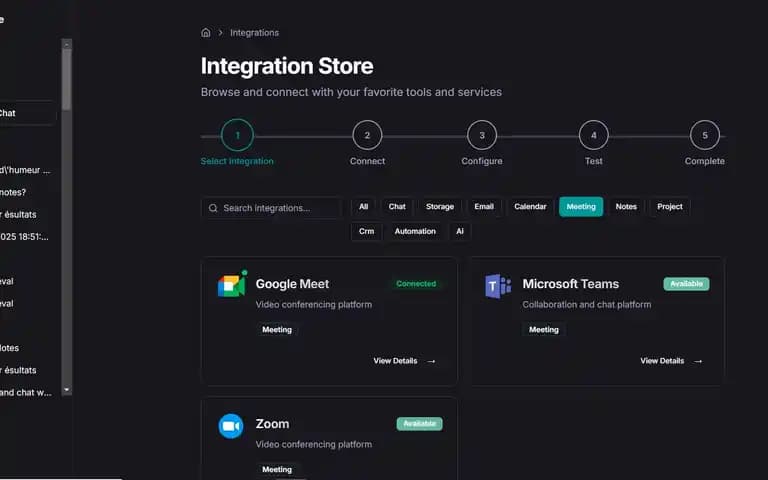Go to step 3 Configure
768x480 pixels.
(482, 135)
